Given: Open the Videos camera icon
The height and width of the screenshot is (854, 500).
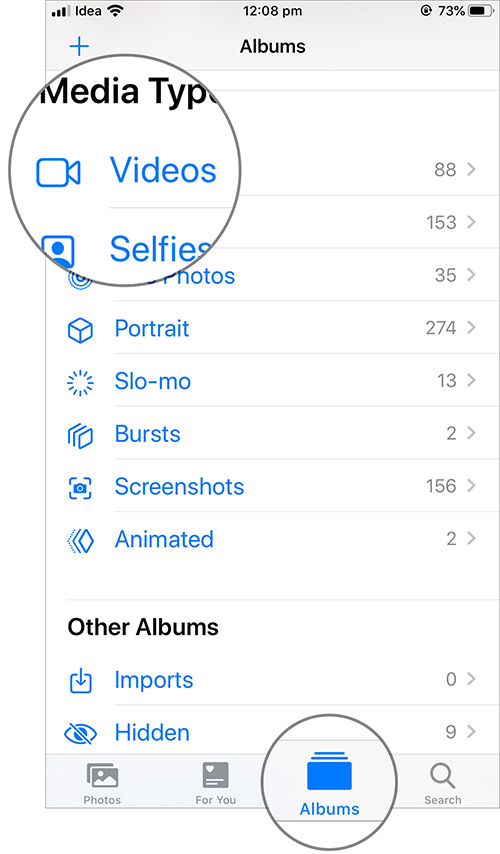Looking at the screenshot, I should point(58,173).
